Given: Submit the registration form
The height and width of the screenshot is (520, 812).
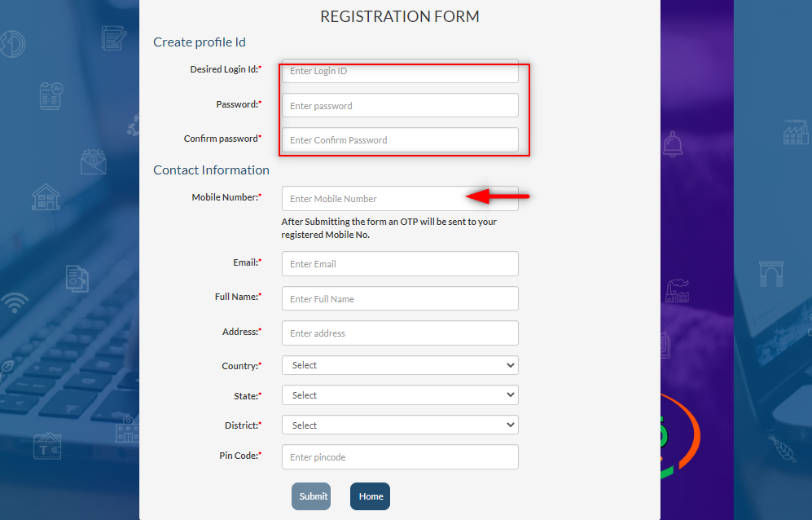Looking at the screenshot, I should 311,496.
